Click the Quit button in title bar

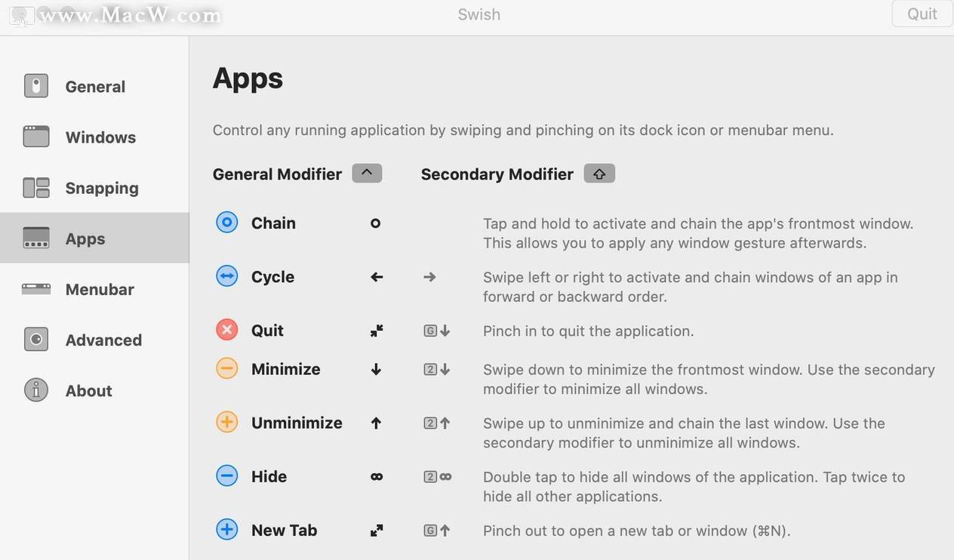pos(922,14)
